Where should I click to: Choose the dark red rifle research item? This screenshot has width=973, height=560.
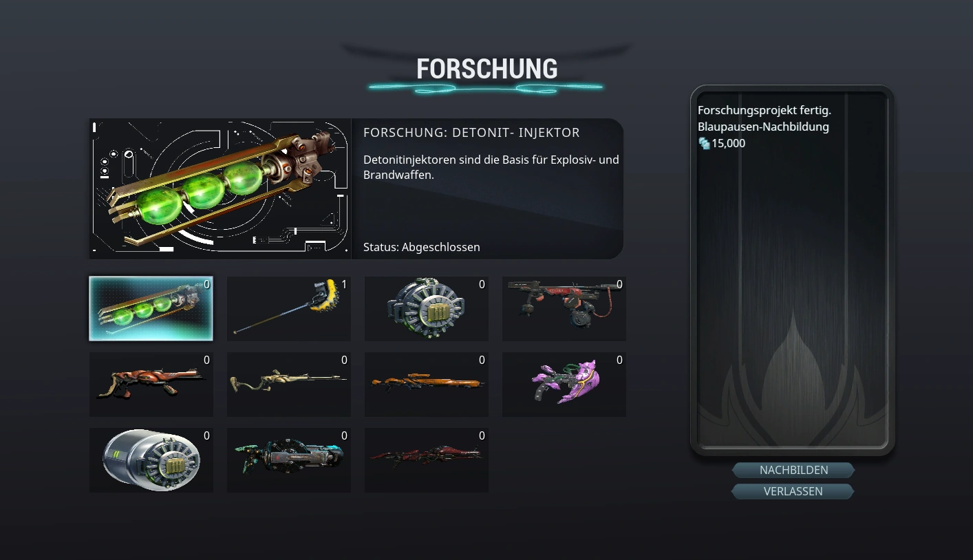[x=427, y=460]
